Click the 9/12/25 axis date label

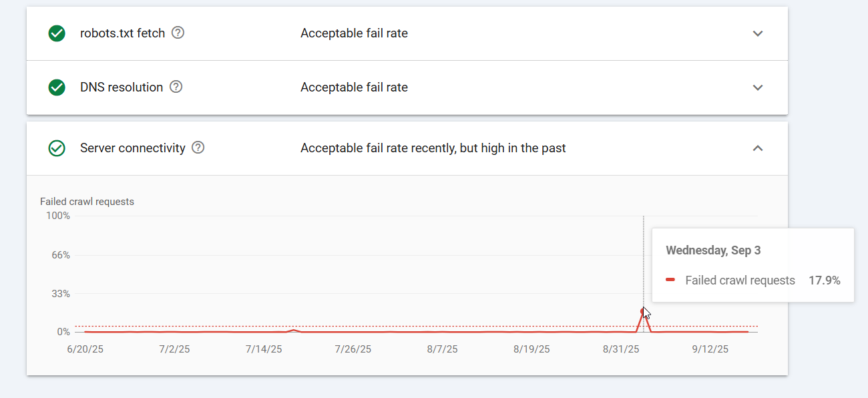710,349
